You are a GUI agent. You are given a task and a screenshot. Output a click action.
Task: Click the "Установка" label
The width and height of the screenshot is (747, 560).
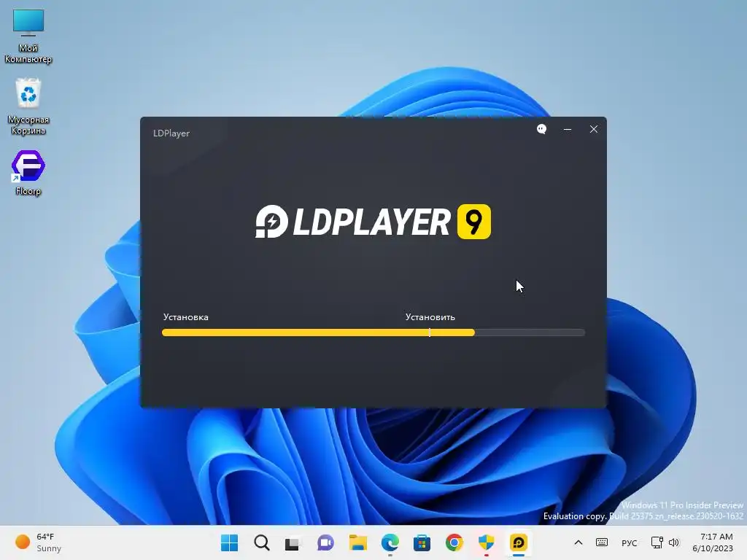click(186, 317)
